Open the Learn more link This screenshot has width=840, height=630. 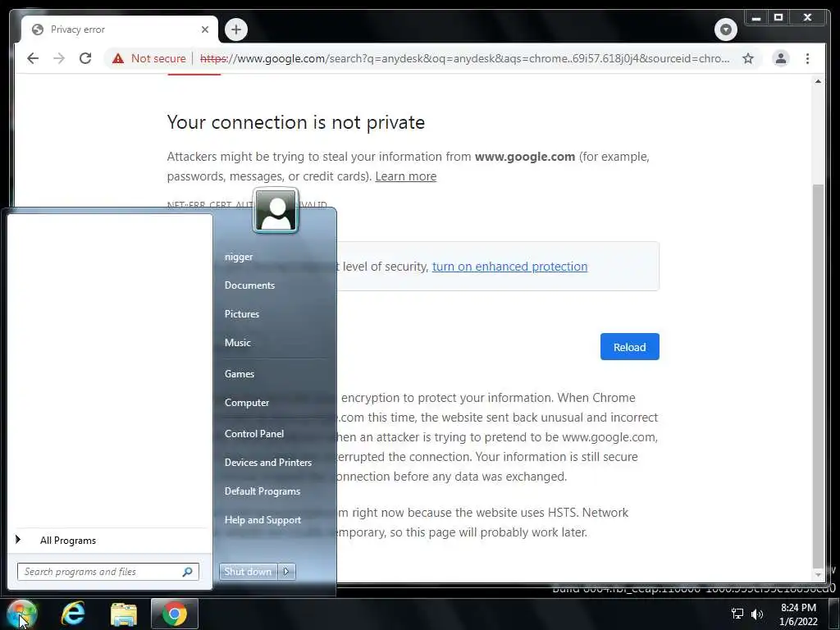405,176
